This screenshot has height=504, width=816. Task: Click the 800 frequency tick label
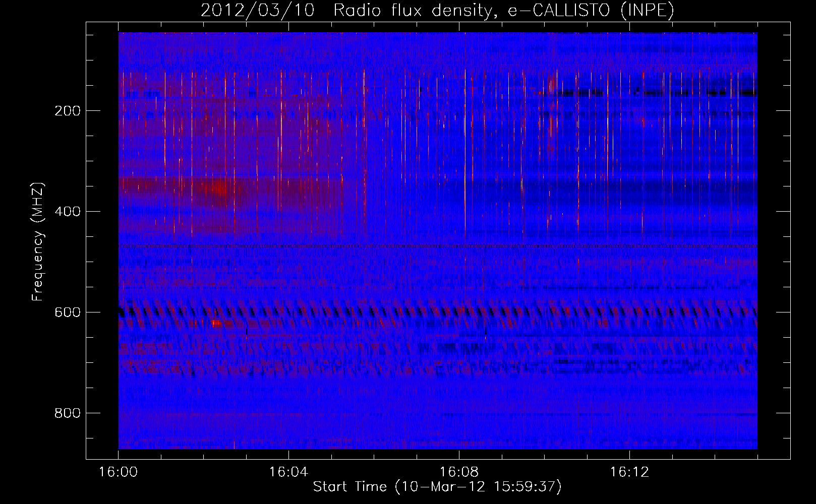(68, 413)
